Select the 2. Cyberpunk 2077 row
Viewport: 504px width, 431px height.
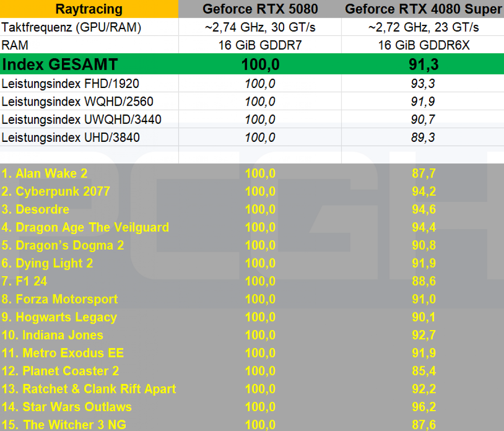tap(252, 192)
